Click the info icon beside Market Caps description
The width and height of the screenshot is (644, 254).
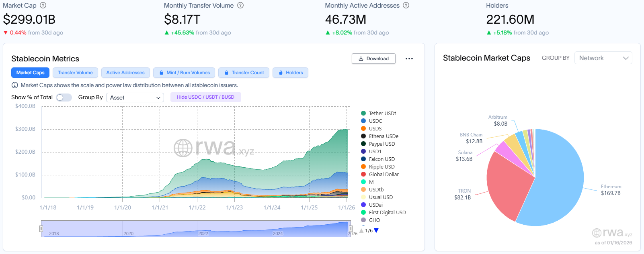click(15, 85)
